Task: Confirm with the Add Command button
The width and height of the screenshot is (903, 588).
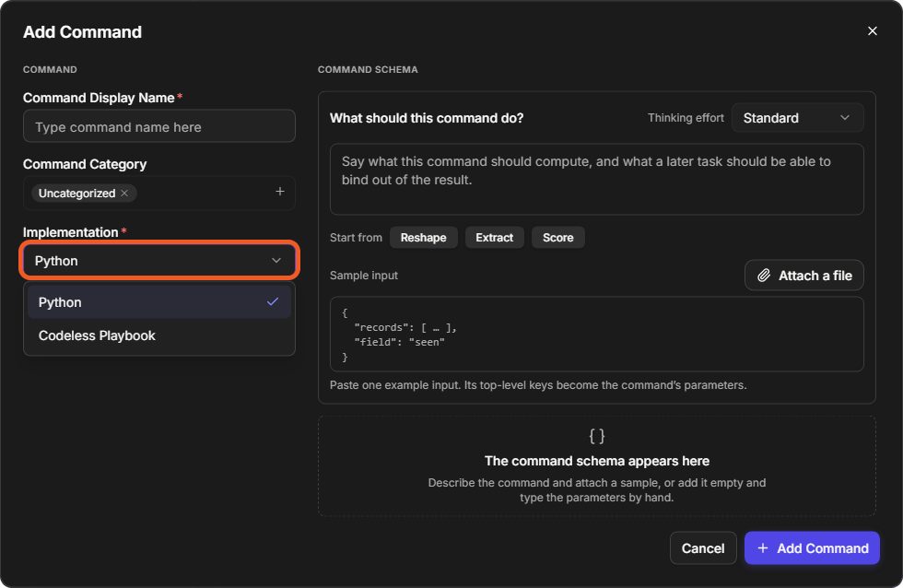Action: tap(812, 547)
